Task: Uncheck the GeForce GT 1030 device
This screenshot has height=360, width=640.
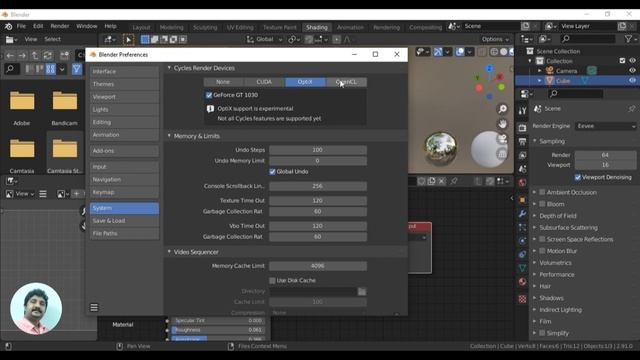Action: point(209,95)
